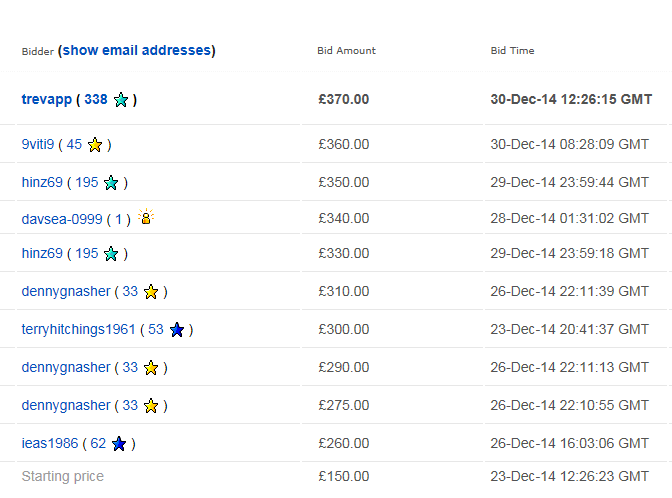Click trevapp's feedback score 338

pyautogui.click(x=96, y=99)
